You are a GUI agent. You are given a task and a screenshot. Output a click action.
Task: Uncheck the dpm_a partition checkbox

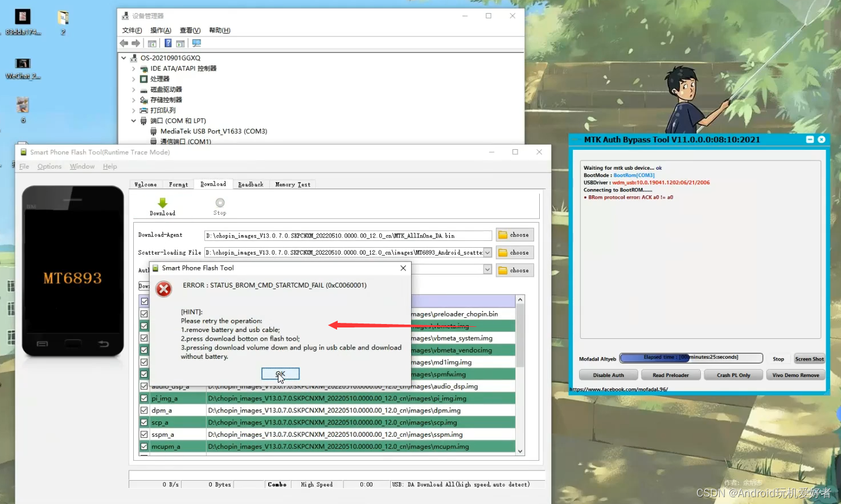[144, 411]
